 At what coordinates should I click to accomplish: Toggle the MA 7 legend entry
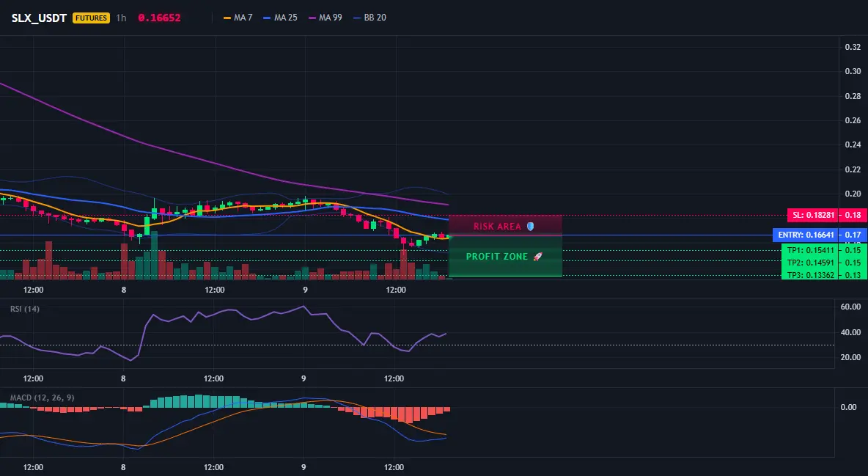pyautogui.click(x=238, y=18)
